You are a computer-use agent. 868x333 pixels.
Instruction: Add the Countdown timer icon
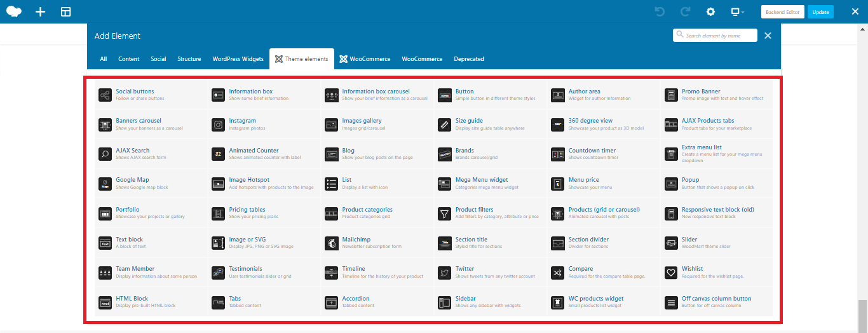pyautogui.click(x=557, y=154)
